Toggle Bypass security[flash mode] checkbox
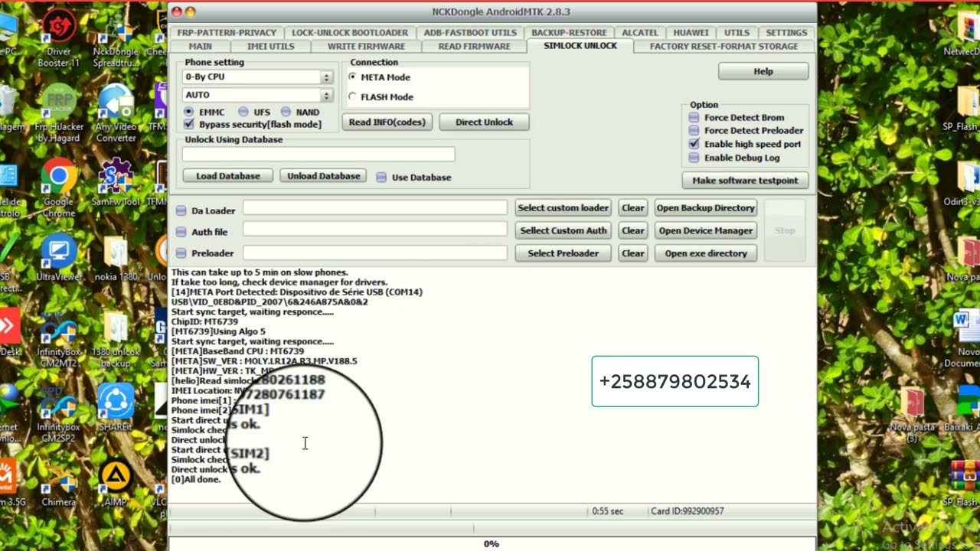This screenshot has height=551, width=980. pyautogui.click(x=189, y=124)
